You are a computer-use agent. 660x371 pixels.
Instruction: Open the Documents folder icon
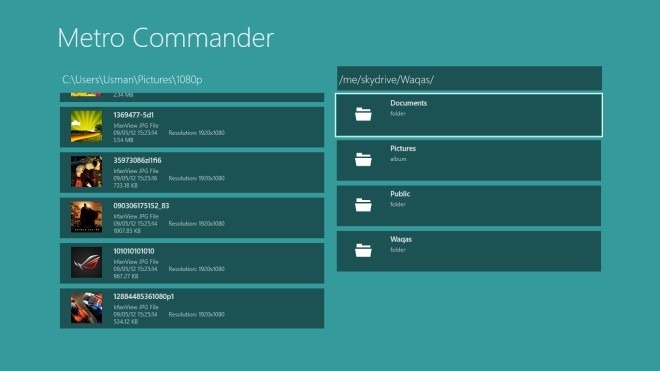363,114
